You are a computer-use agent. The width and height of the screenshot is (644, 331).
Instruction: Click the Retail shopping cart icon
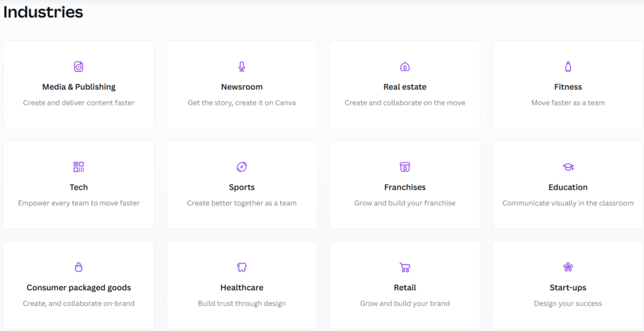(x=405, y=268)
